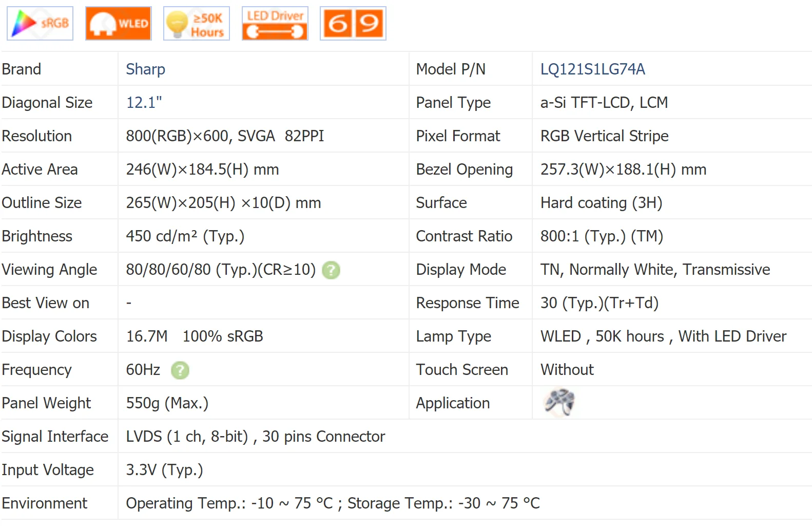Viewport: 812px width, 527px height.
Task: Click the 'Viewing Angle' row label
Action: tap(50, 270)
